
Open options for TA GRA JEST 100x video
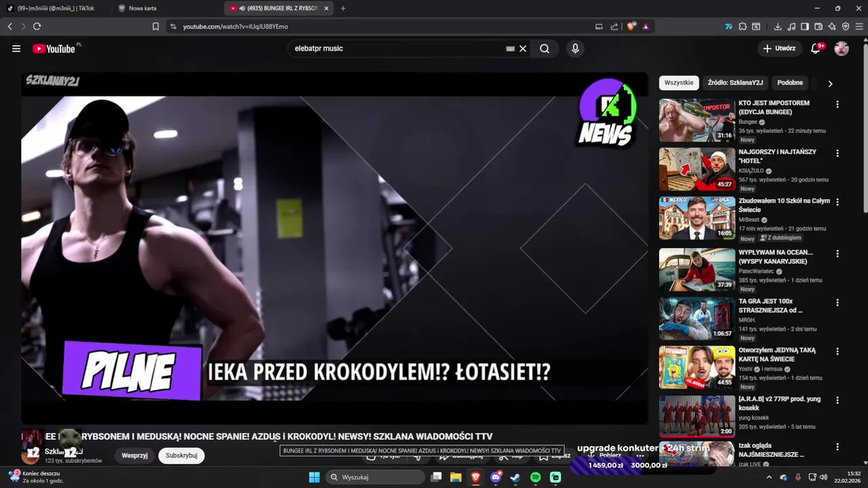pyautogui.click(x=837, y=302)
